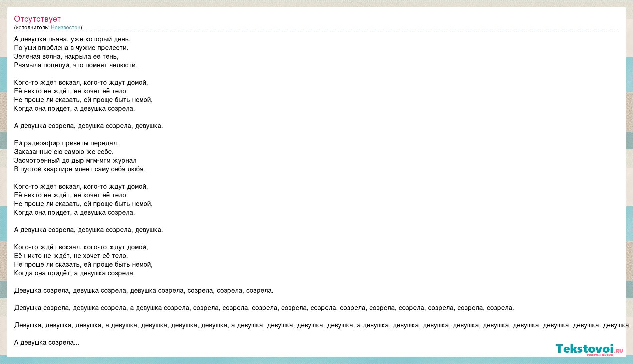Click the song title Отсутствует
This screenshot has height=364, width=633.
37,19
